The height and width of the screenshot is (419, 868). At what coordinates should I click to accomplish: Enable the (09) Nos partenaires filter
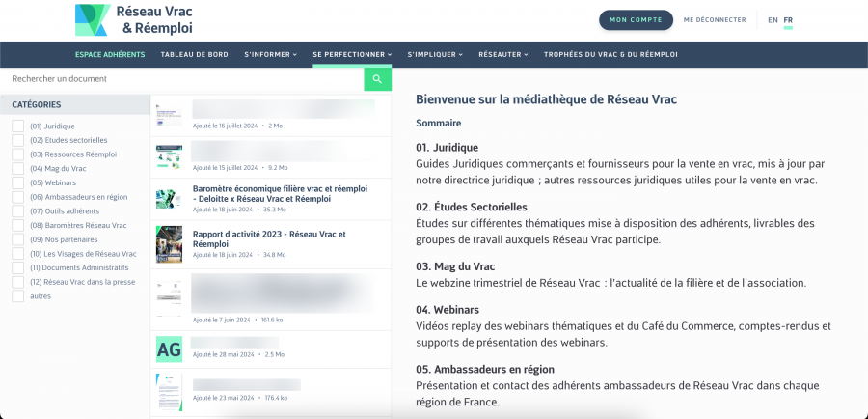pyautogui.click(x=17, y=239)
